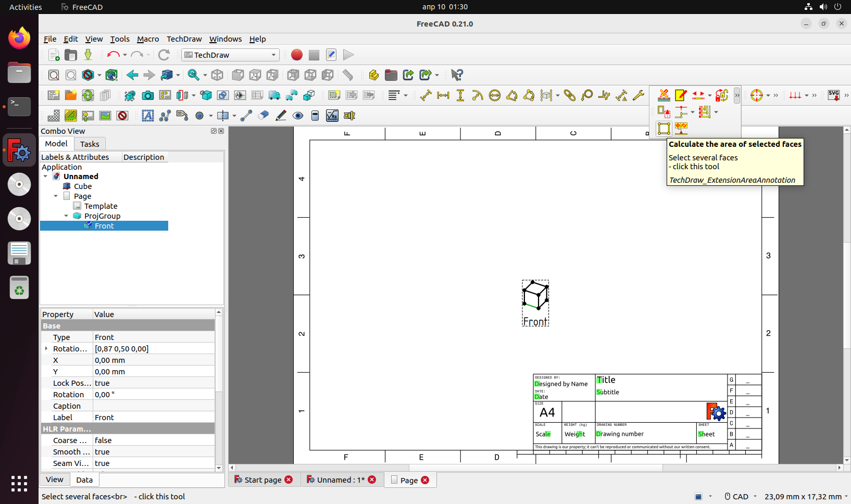Select the Eraser cosmetic removal tool
Screen dimensions: 851x504
[x=263, y=116]
